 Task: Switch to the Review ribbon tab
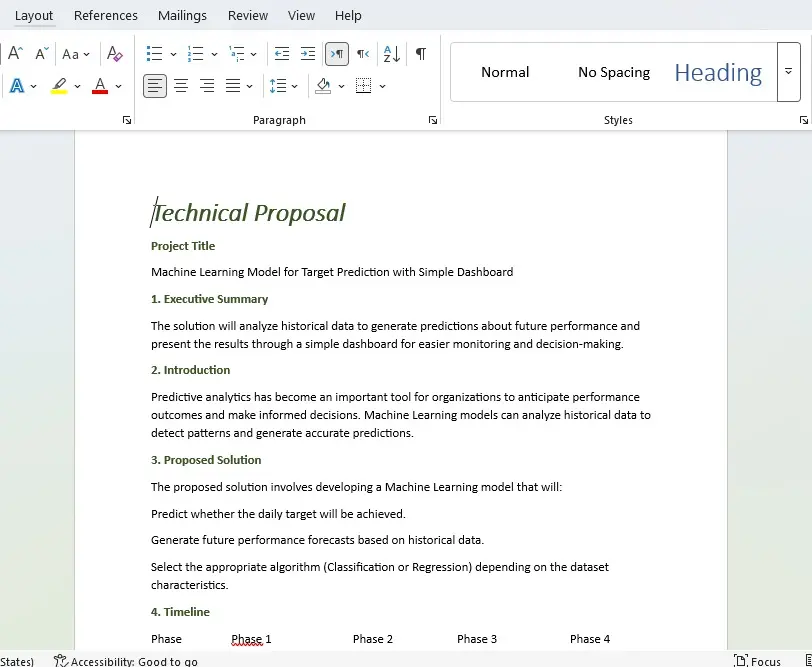click(x=247, y=15)
